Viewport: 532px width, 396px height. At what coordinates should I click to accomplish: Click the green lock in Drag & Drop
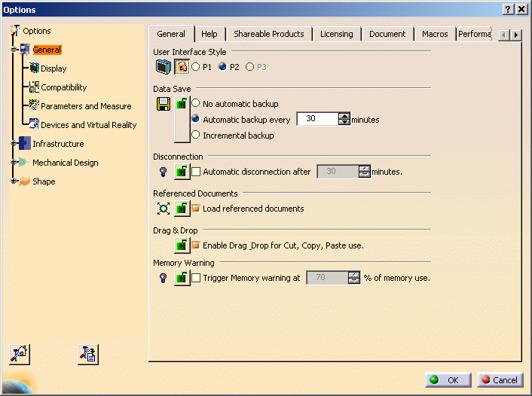tap(182, 245)
